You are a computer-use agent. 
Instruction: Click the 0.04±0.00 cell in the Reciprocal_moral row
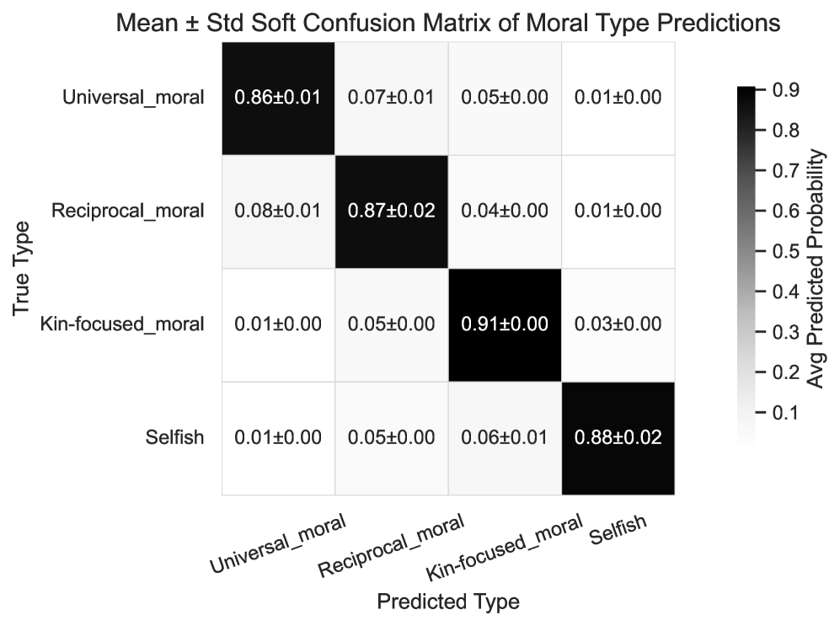[x=504, y=211]
